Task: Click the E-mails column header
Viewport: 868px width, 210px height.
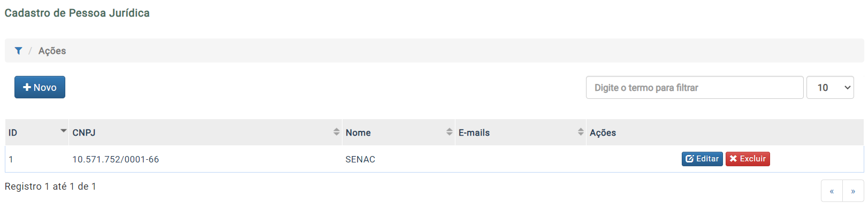Action: (521, 133)
